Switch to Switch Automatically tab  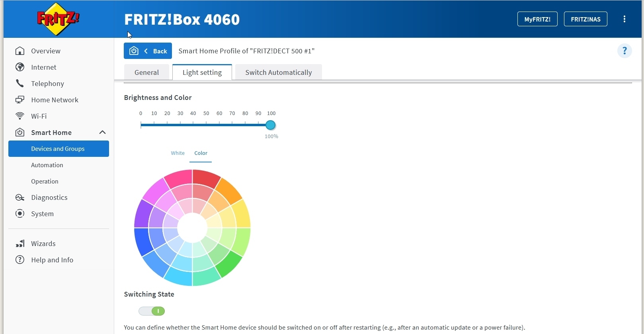click(x=279, y=72)
